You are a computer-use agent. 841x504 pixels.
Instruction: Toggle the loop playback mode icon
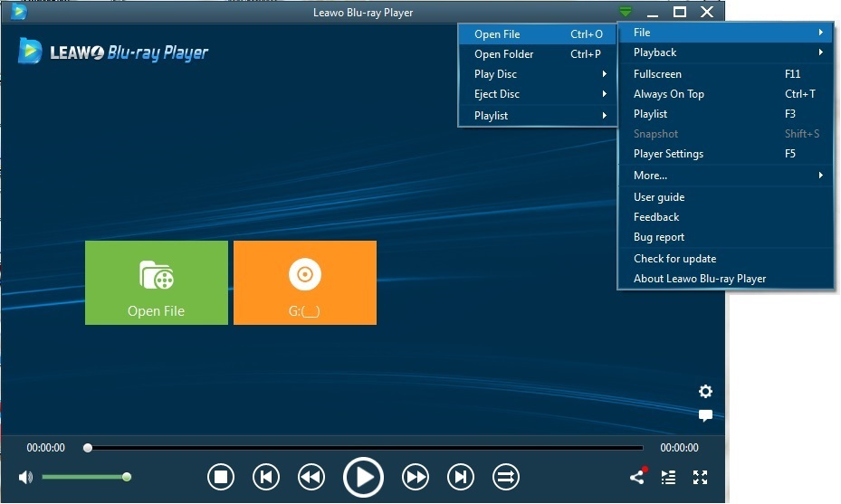(505, 477)
